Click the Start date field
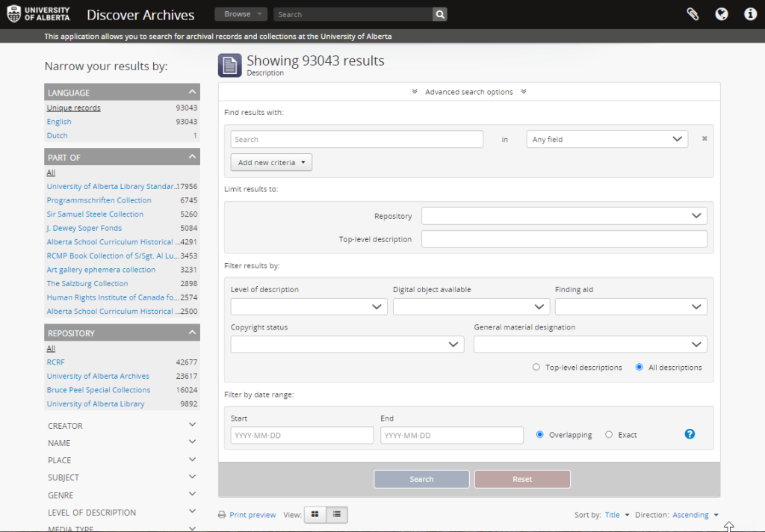This screenshot has height=532, width=765. point(302,436)
